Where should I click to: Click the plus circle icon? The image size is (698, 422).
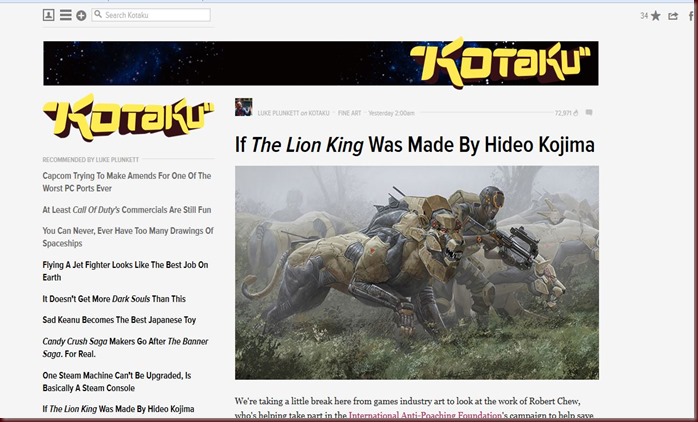click(81, 16)
